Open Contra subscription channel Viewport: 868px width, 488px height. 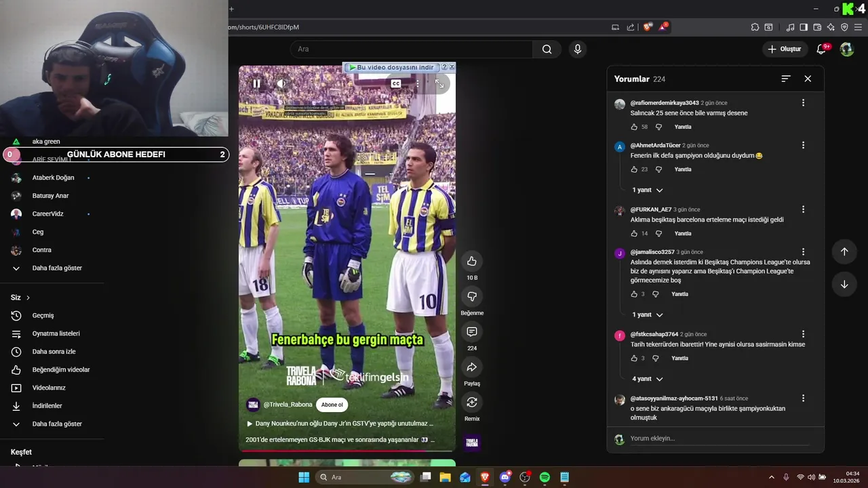pos(41,250)
